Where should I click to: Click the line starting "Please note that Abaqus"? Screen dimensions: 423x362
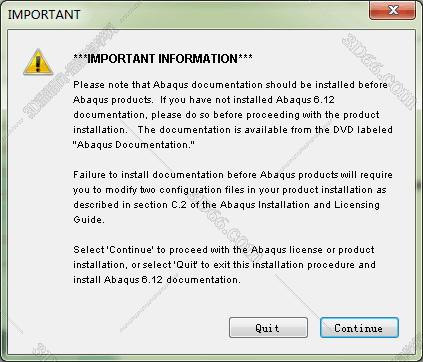(x=230, y=85)
